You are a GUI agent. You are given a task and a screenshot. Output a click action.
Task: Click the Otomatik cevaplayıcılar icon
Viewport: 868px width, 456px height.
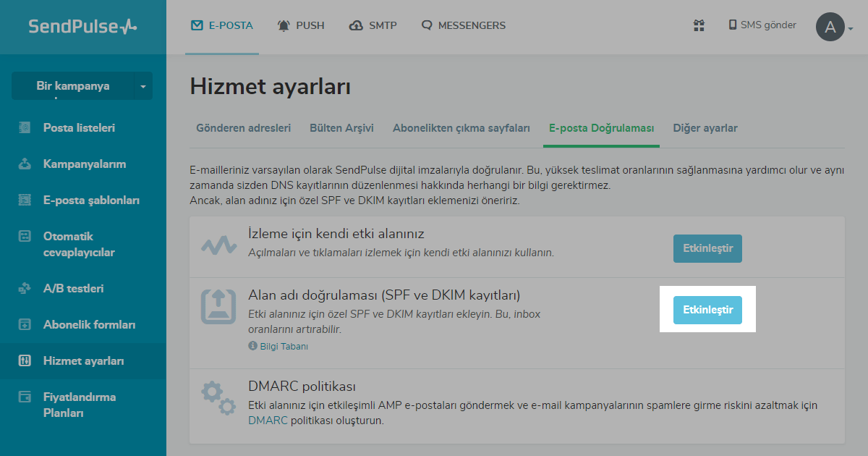[25, 237]
